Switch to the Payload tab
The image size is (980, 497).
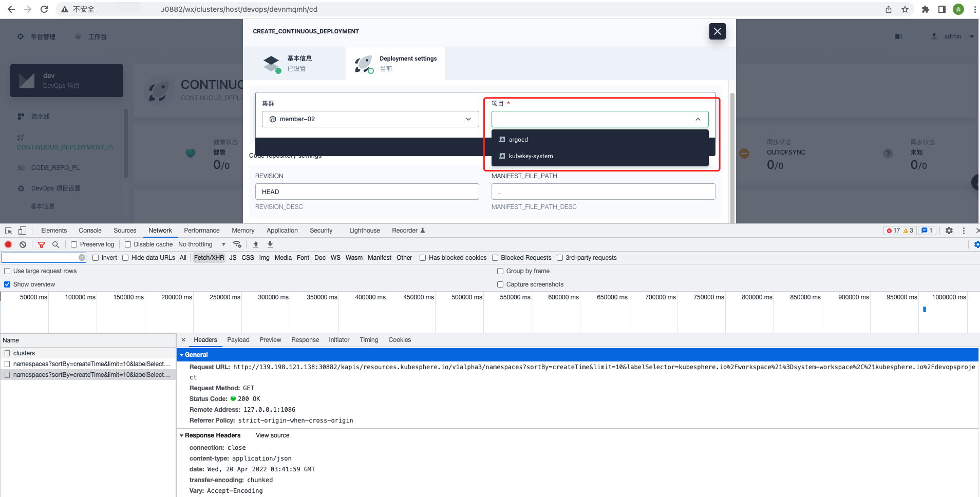[x=238, y=340]
